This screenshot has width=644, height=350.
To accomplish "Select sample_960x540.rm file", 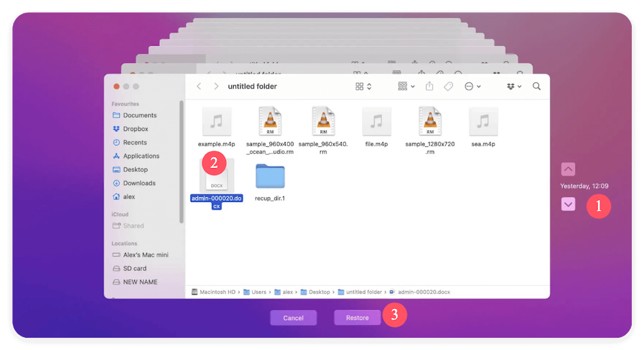I will (x=323, y=130).
